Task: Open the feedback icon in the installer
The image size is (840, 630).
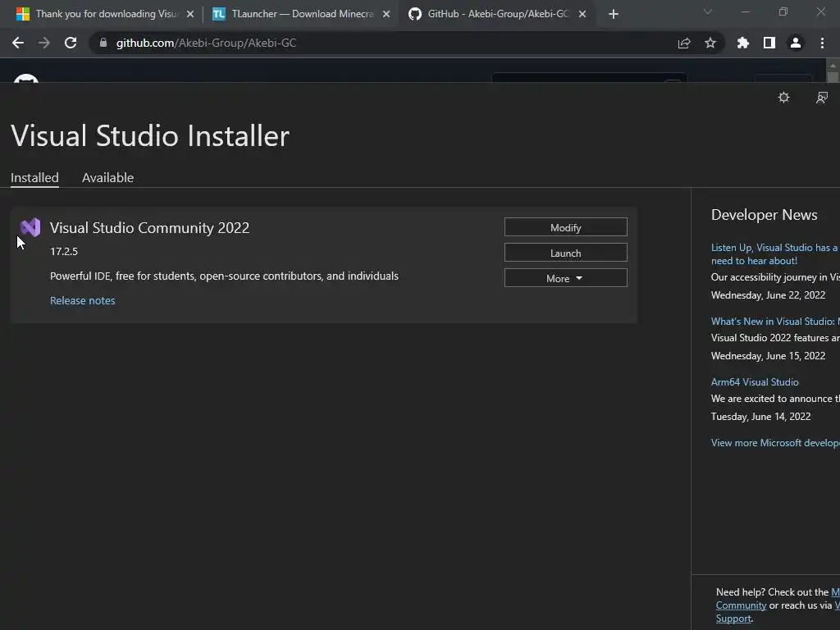Action: [x=822, y=98]
